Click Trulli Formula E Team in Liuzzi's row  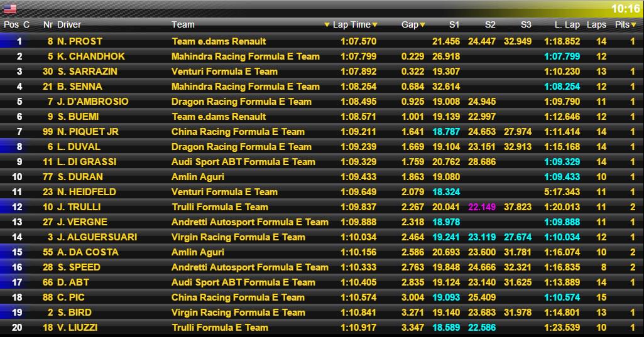(x=220, y=328)
